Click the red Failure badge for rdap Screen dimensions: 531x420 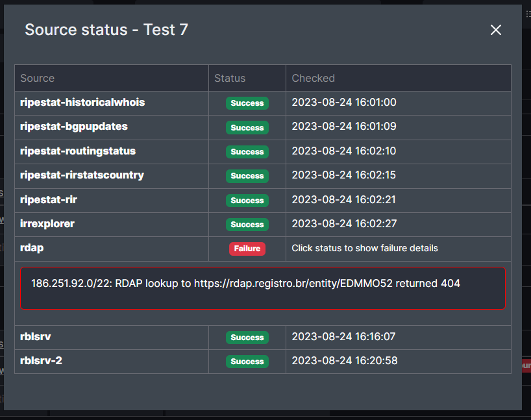[247, 249]
